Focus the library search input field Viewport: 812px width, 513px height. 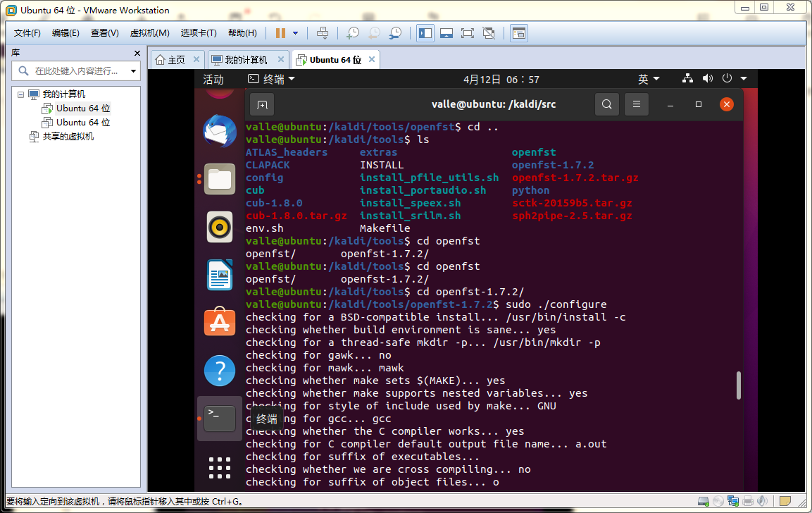pyautogui.click(x=75, y=71)
